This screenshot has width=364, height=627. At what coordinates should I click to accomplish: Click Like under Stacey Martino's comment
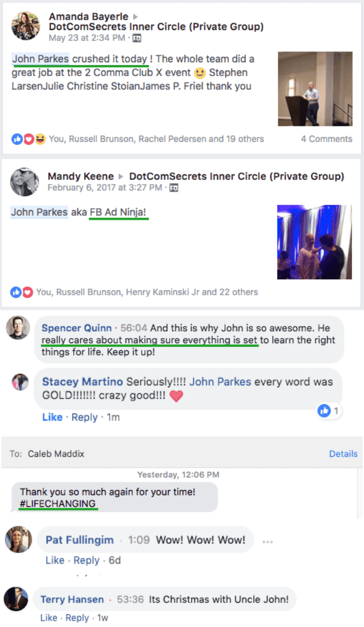coord(52,417)
